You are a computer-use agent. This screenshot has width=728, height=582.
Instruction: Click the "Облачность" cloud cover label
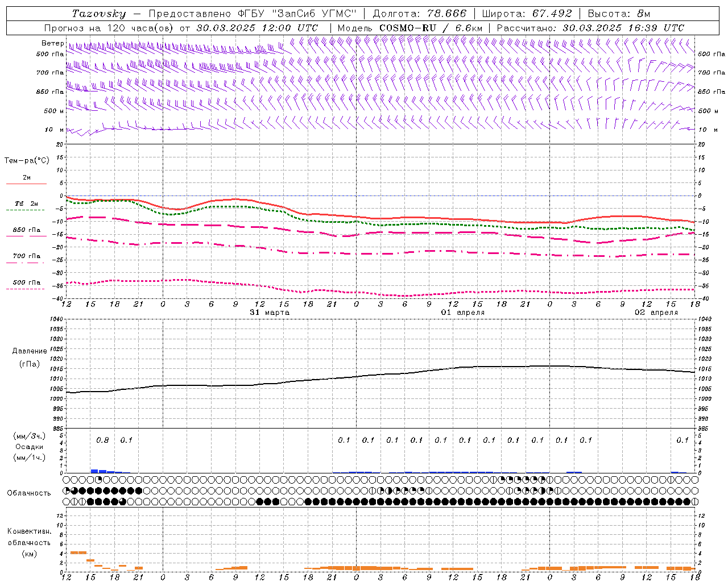[29, 493]
